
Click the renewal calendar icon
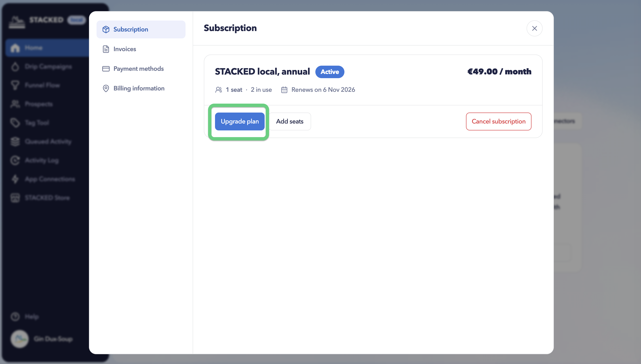click(284, 90)
